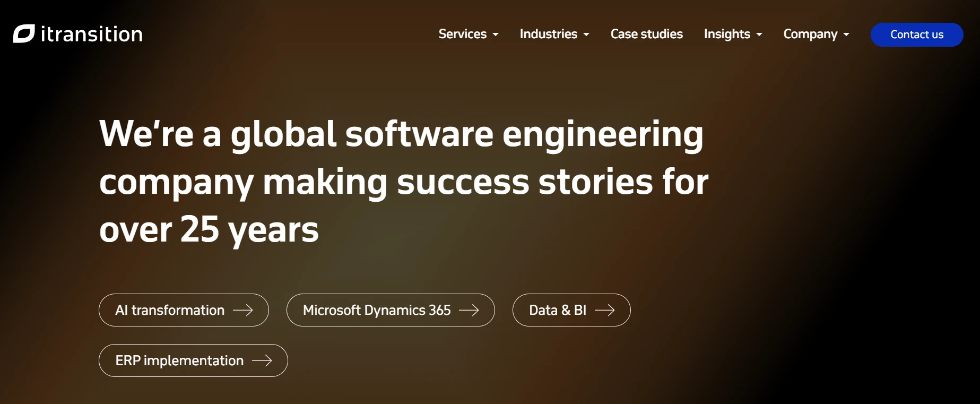Expand the Company dropdown caret

tap(846, 35)
